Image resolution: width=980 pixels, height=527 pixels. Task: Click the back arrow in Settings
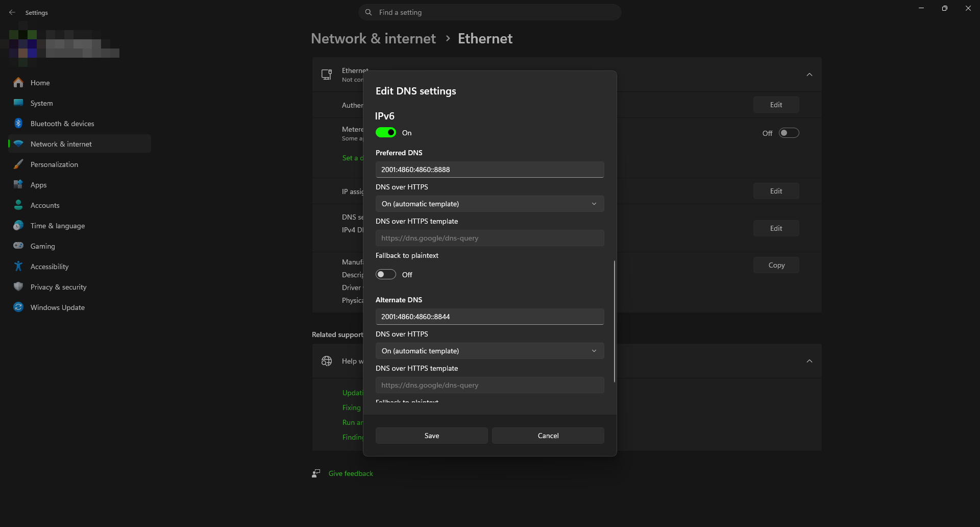point(12,12)
